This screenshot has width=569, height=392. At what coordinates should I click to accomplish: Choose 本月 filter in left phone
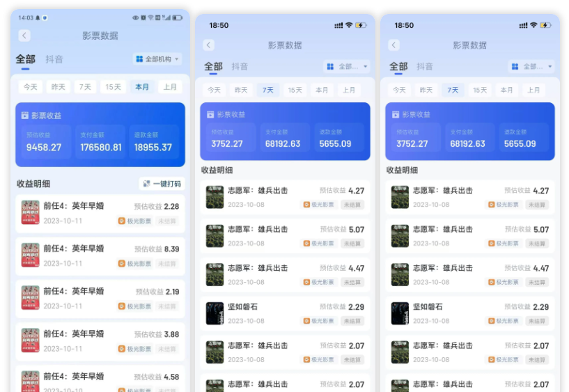coord(142,87)
